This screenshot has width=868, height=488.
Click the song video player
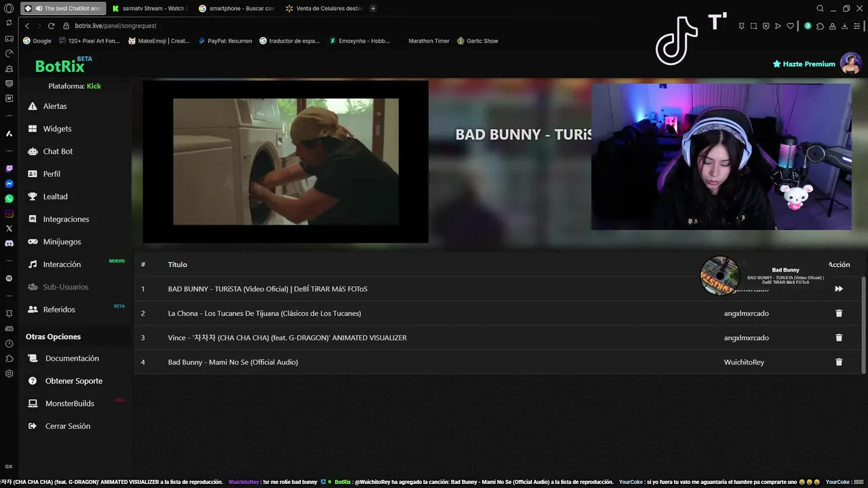[x=285, y=161]
